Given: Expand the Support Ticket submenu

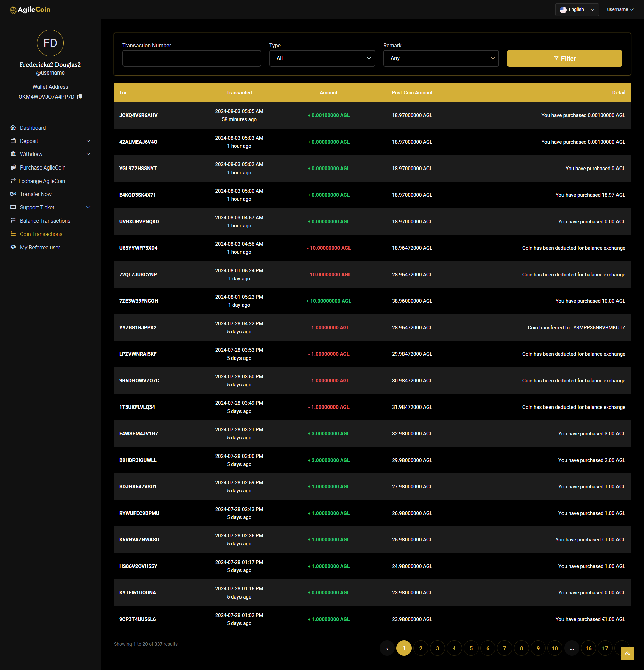Looking at the screenshot, I should 88,207.
